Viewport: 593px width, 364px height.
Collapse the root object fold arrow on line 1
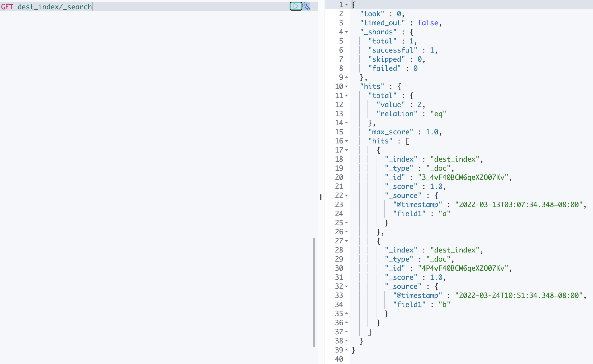pos(346,5)
